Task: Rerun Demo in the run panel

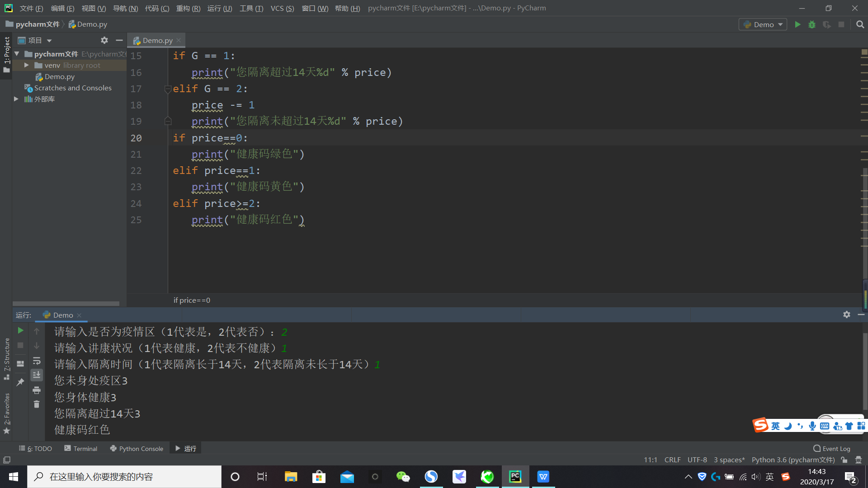Action: tap(20, 331)
